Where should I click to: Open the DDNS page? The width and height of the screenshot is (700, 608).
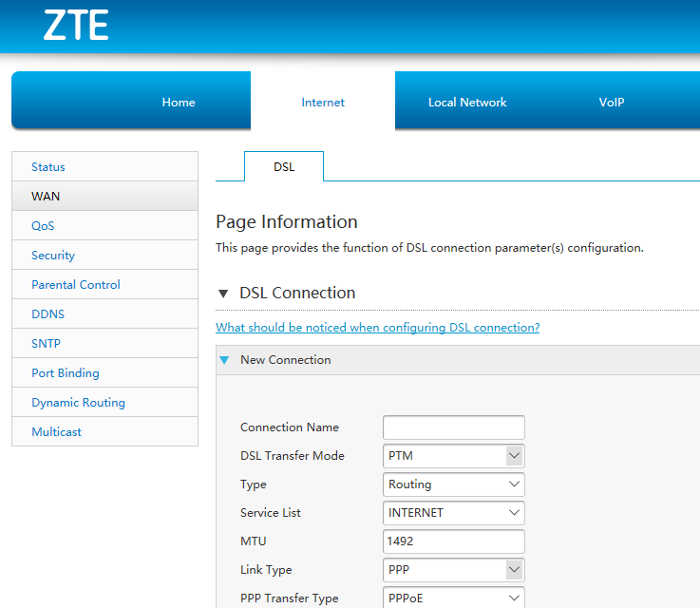[104, 313]
